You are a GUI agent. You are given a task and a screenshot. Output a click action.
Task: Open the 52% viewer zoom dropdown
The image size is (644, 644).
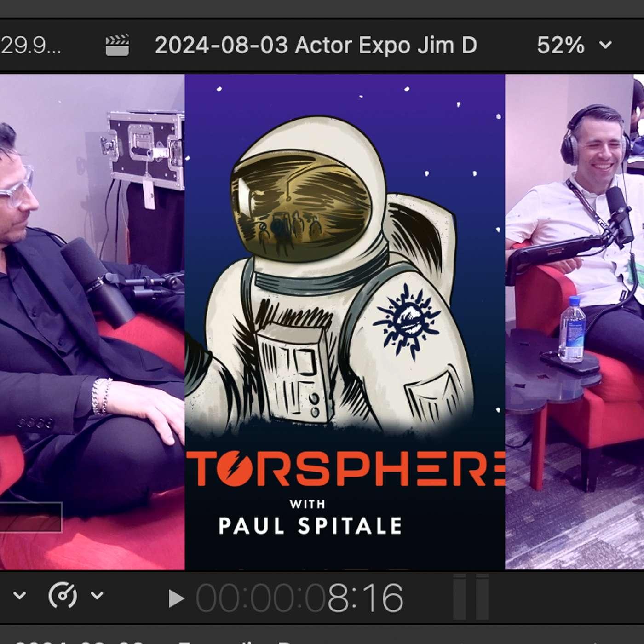click(574, 45)
